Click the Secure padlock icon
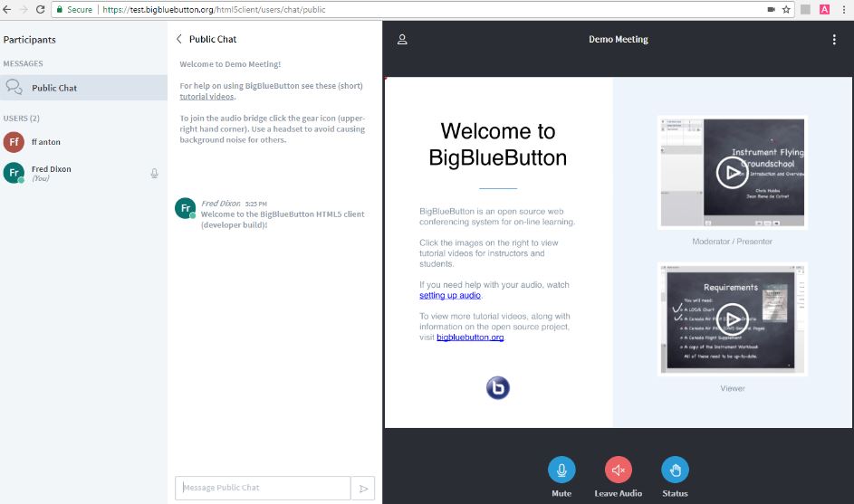Viewport: 854px width, 504px height. coord(60,9)
